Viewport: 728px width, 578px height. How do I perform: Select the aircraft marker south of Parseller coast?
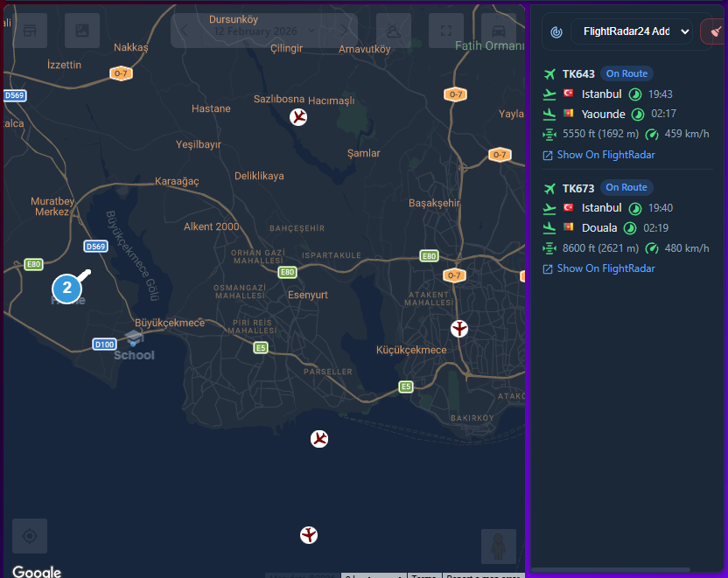[x=319, y=438]
